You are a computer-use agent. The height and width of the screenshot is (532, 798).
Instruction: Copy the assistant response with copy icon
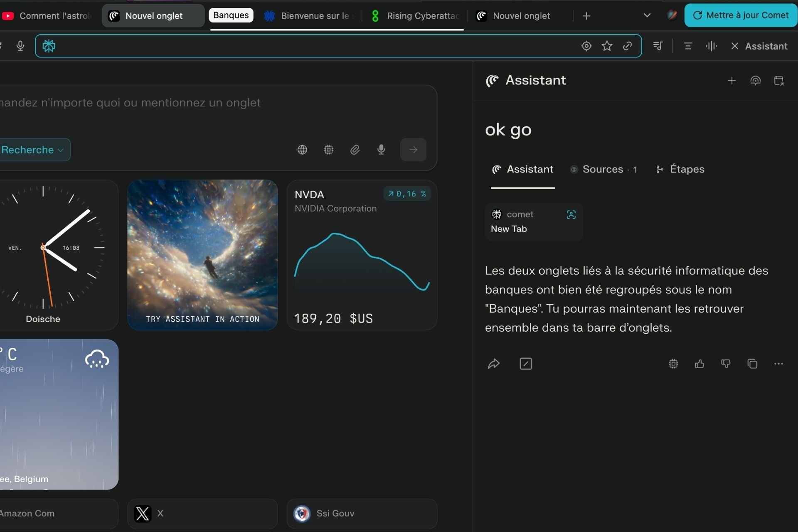pyautogui.click(x=752, y=364)
